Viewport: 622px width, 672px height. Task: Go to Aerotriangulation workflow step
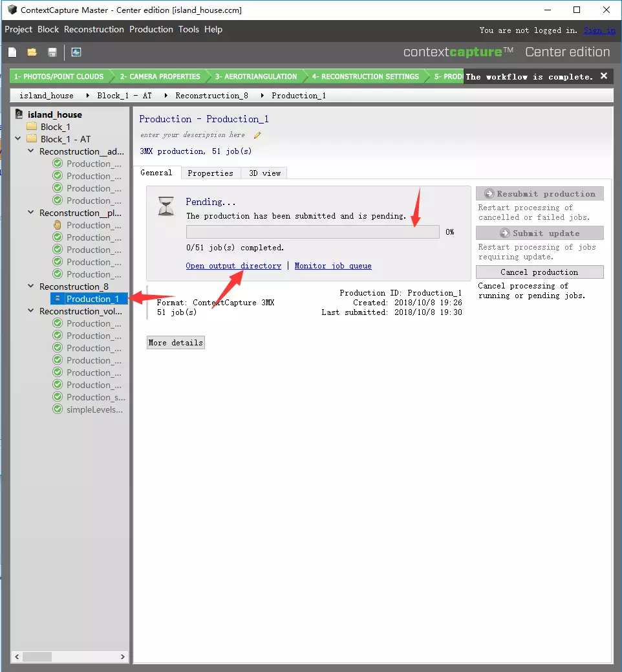pyautogui.click(x=256, y=76)
